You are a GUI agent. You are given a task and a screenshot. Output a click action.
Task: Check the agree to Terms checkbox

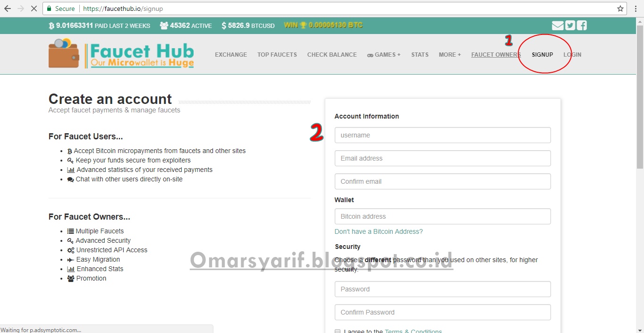(x=338, y=332)
